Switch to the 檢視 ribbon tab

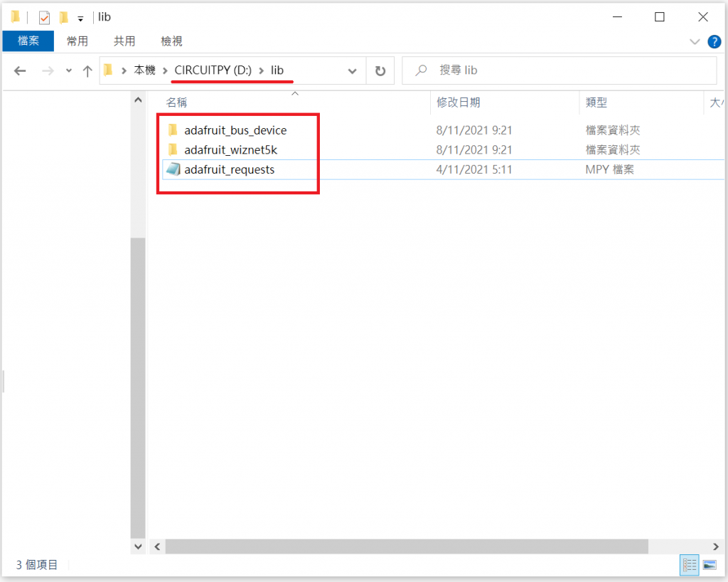(x=171, y=41)
